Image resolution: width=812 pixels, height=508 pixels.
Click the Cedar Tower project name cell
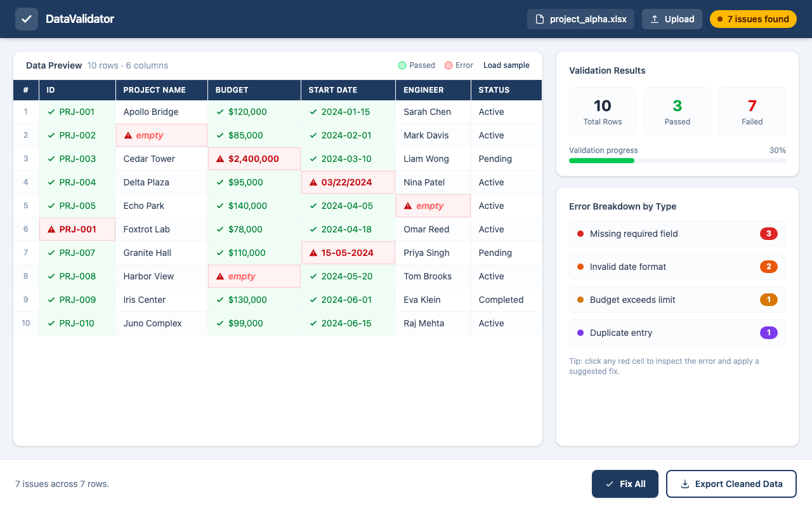point(162,159)
